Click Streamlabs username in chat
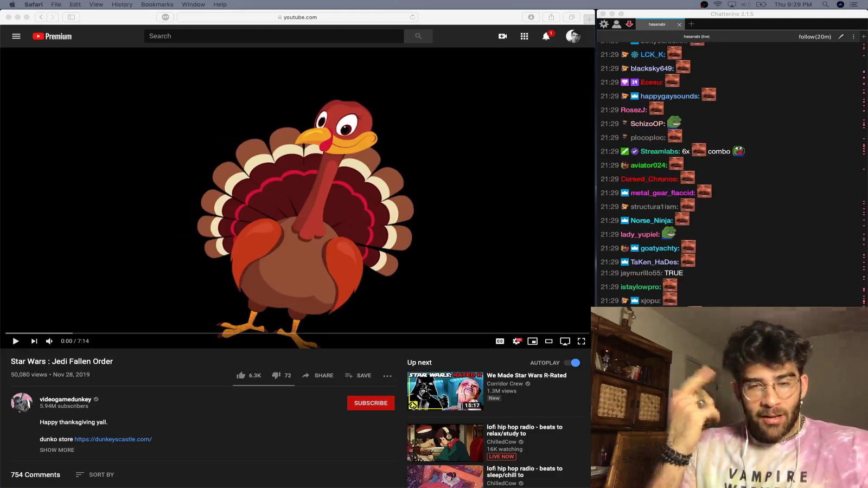The image size is (868, 488). pos(660,151)
